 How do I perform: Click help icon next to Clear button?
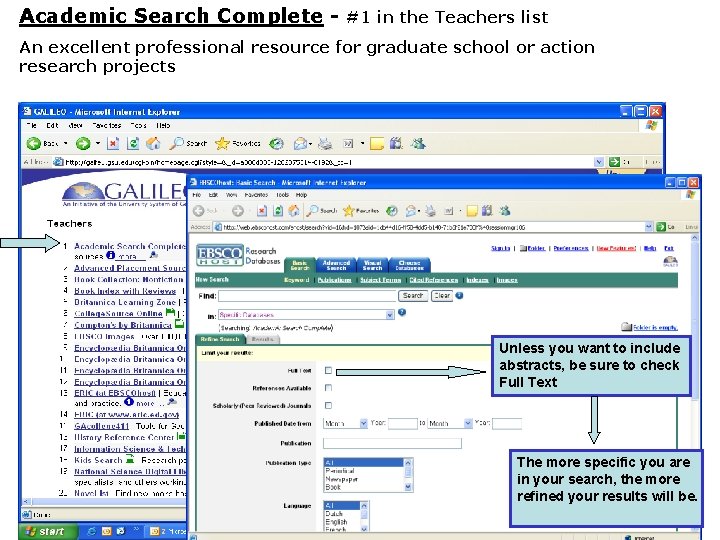click(459, 296)
